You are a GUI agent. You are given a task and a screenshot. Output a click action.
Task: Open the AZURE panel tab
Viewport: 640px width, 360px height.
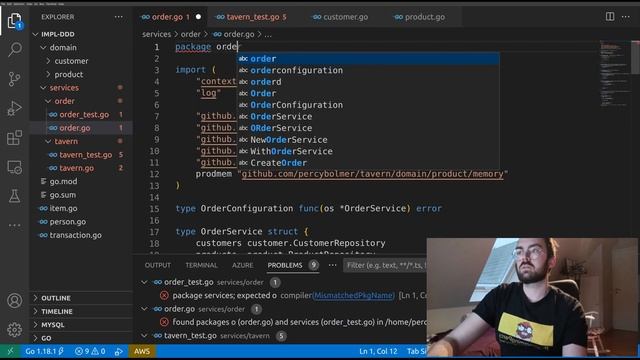243,265
